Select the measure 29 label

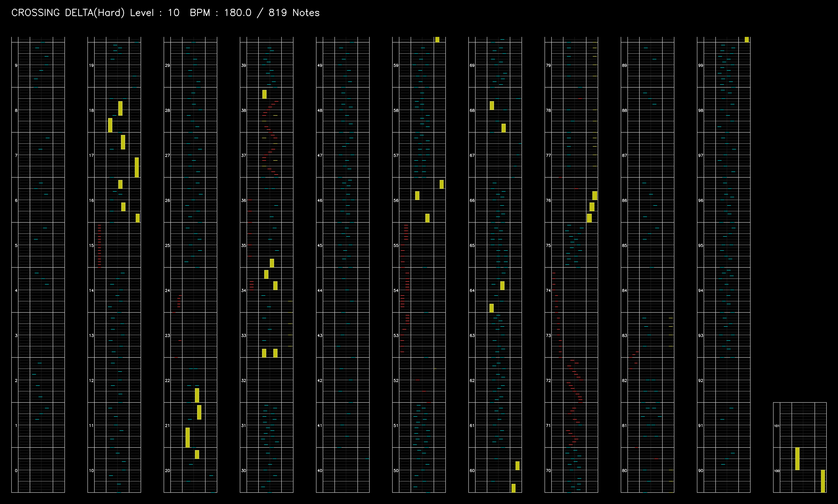pos(168,65)
